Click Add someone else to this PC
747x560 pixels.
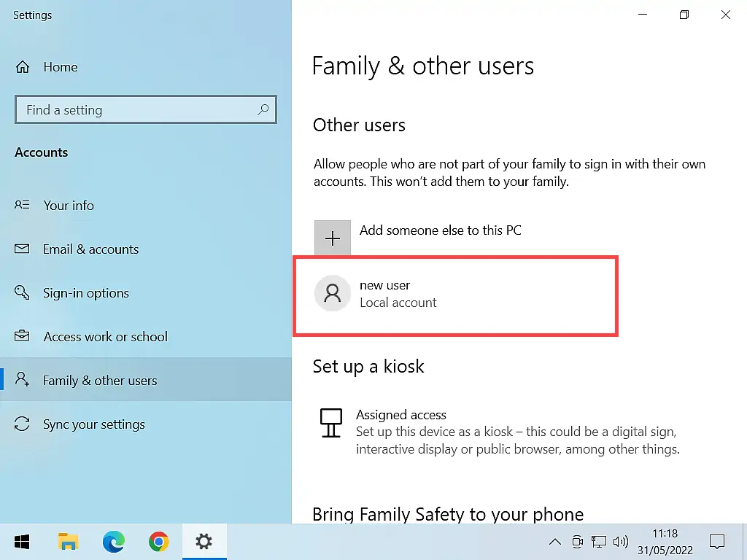tap(441, 230)
